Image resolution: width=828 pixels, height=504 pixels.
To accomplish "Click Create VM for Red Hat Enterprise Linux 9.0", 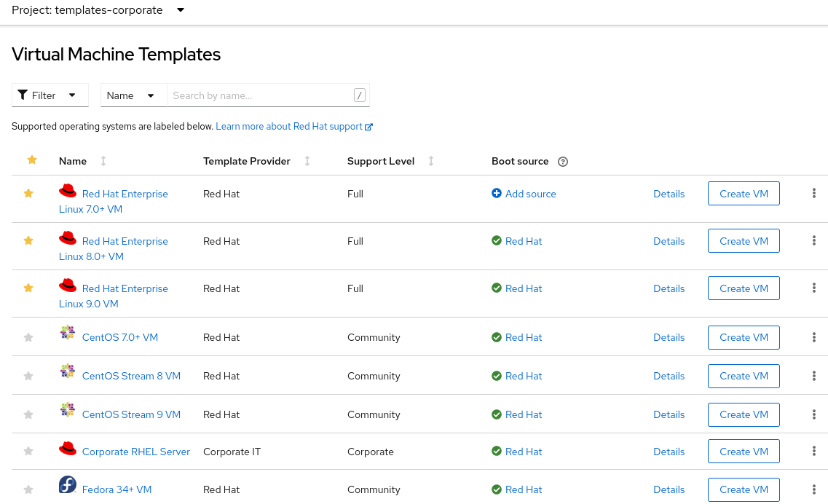I will tap(743, 288).
